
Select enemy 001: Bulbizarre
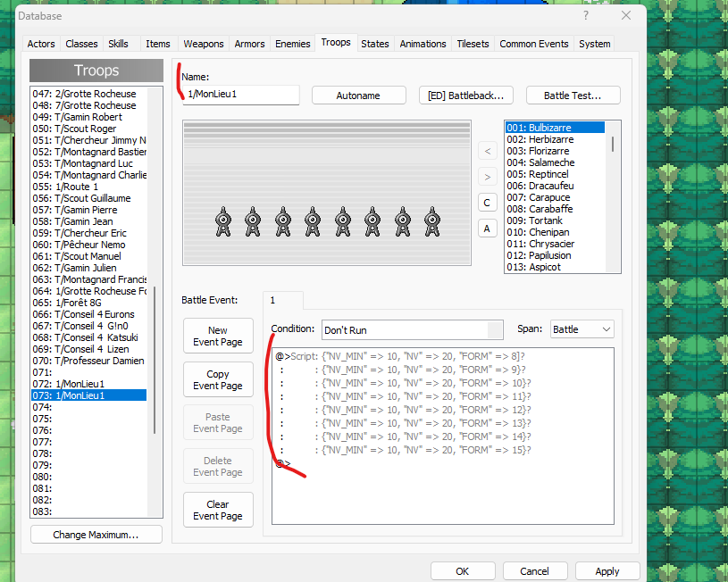pyautogui.click(x=555, y=128)
